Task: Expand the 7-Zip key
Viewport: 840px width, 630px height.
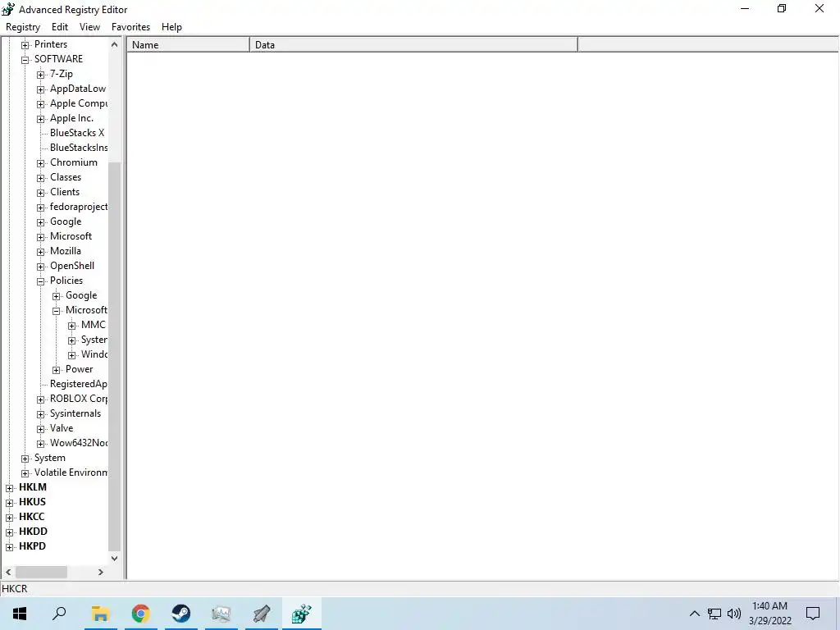Action: 40,75
